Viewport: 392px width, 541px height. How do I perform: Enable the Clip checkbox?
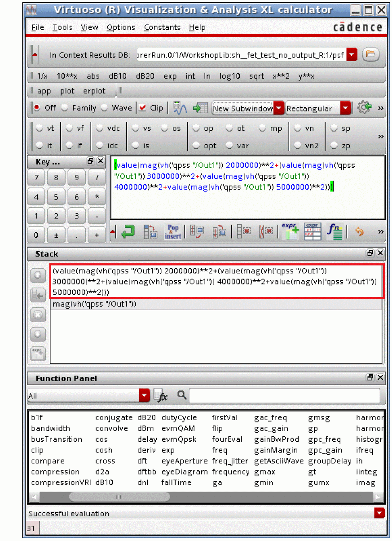coord(143,108)
